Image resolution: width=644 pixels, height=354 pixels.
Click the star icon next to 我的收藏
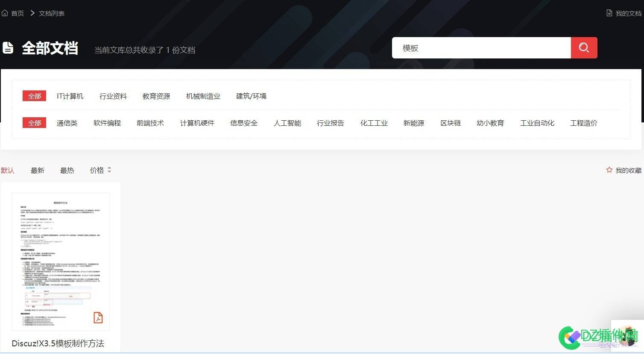point(609,170)
